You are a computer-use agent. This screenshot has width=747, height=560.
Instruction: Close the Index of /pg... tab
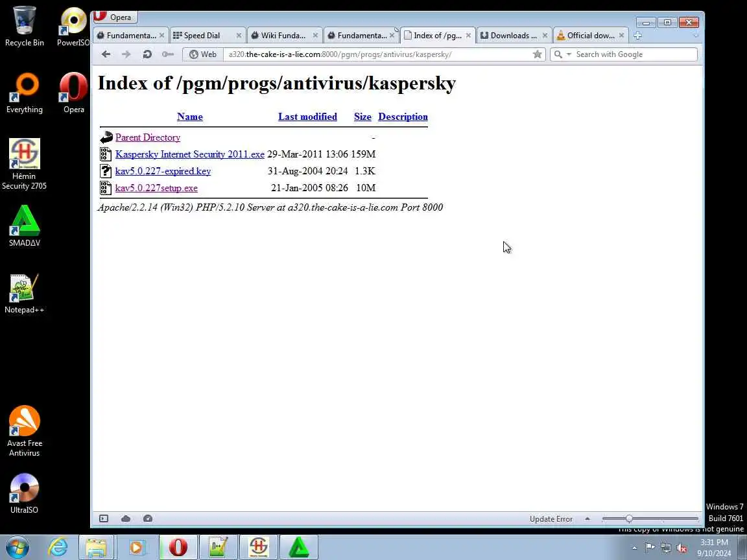[468, 35]
